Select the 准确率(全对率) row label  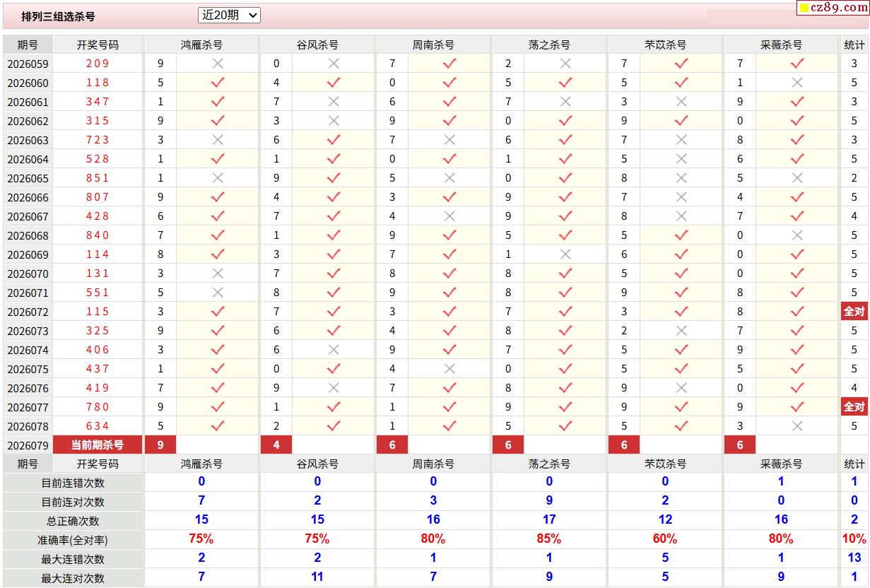pyautogui.click(x=73, y=540)
